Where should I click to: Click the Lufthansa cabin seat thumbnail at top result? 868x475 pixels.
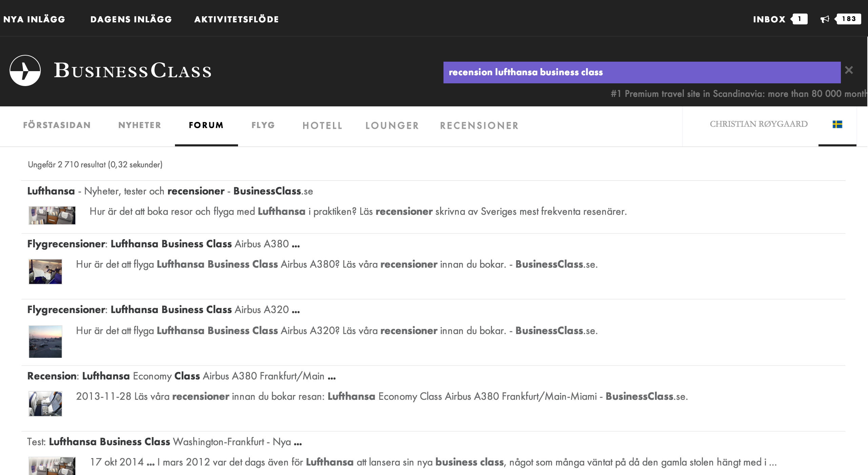pyautogui.click(x=52, y=214)
